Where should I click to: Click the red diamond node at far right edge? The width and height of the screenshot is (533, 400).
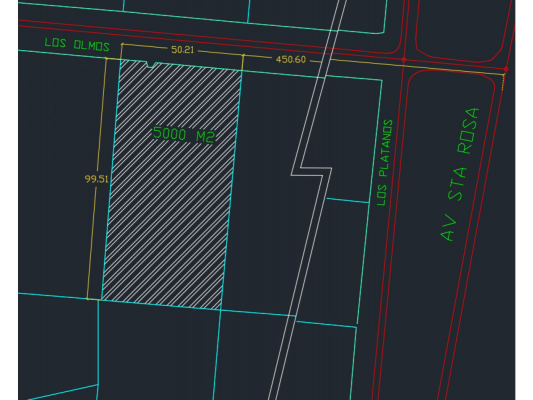506,69
